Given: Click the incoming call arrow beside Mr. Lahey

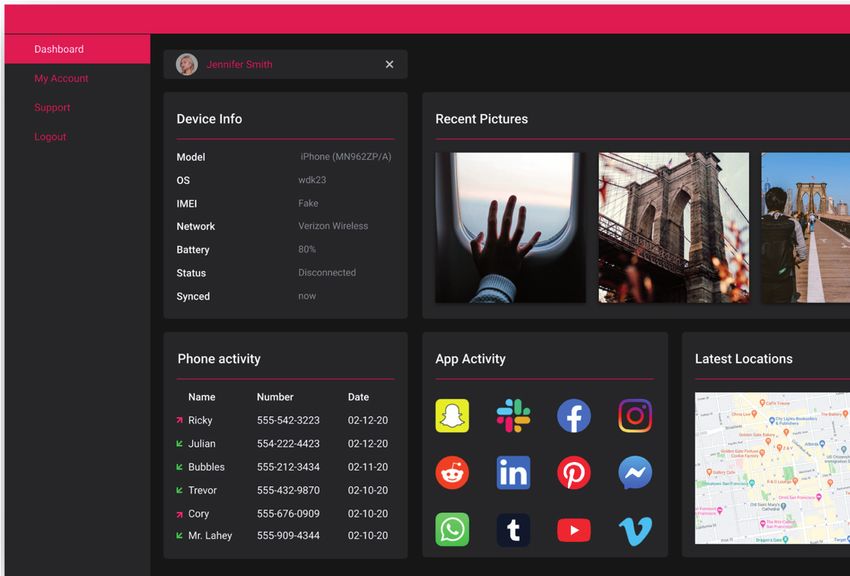Looking at the screenshot, I should (x=179, y=535).
